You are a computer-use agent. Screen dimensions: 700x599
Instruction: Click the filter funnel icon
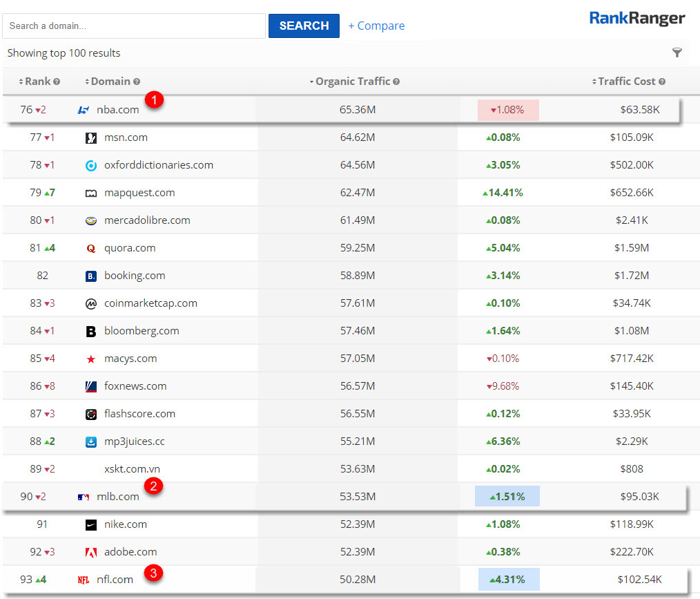pyautogui.click(x=677, y=53)
